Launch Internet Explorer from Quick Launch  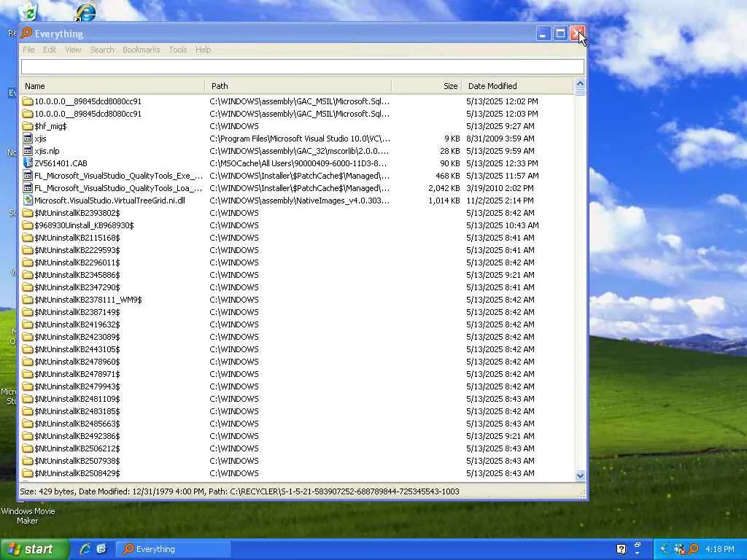[x=85, y=549]
